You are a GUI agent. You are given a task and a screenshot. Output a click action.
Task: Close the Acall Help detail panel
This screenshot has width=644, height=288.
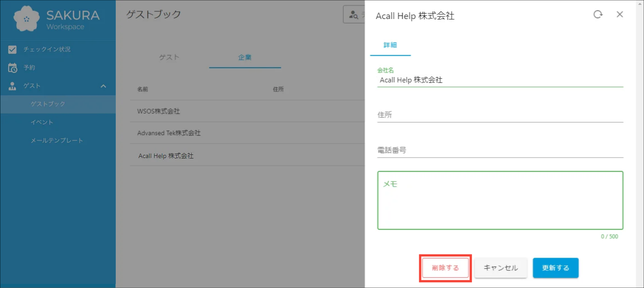pyautogui.click(x=620, y=14)
